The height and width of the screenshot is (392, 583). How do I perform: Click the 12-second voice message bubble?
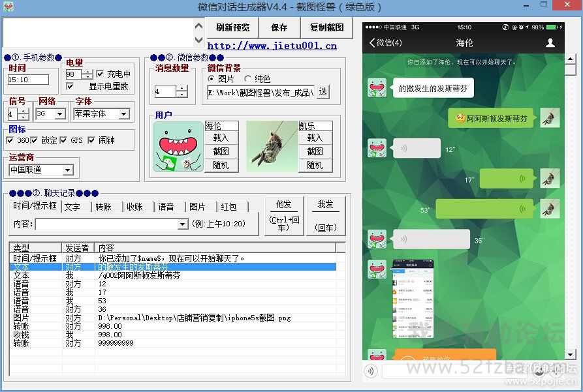click(417, 149)
